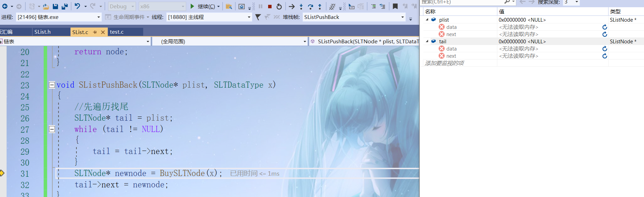Increase line indent

[382, 6]
